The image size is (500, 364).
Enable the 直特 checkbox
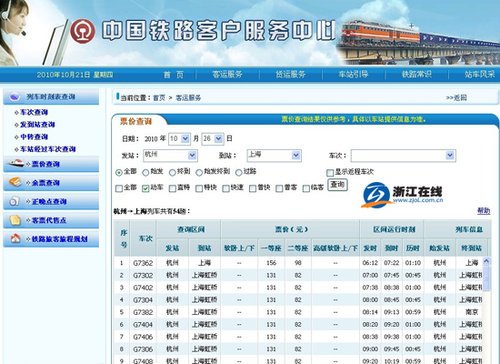point(172,188)
